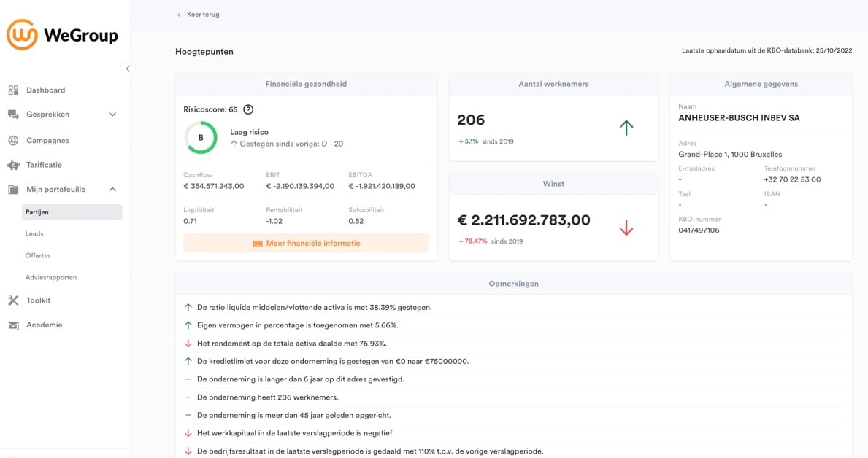Open Leads in the portfolio menu
Screen dimensions: 868x458
(x=34, y=234)
